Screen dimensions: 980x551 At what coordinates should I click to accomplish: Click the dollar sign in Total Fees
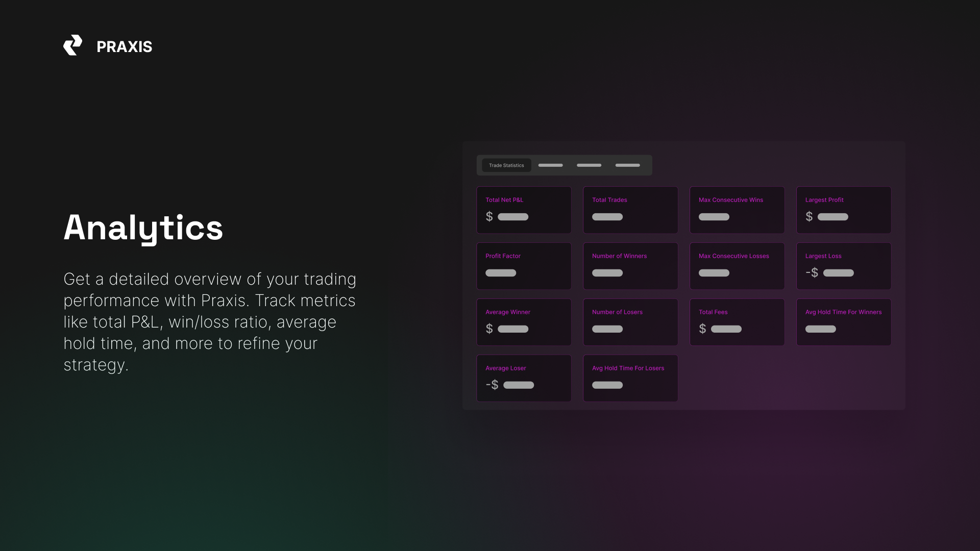[702, 329]
